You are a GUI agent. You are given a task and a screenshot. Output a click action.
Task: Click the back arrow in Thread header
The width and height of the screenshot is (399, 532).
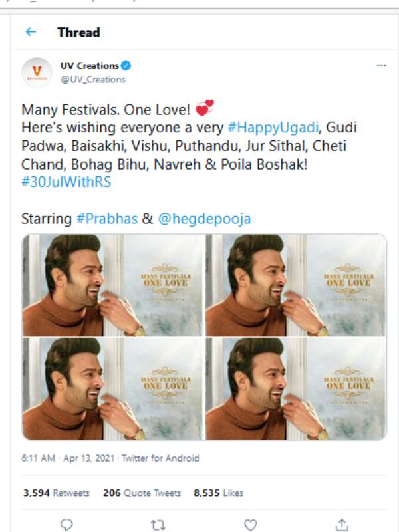click(x=31, y=32)
